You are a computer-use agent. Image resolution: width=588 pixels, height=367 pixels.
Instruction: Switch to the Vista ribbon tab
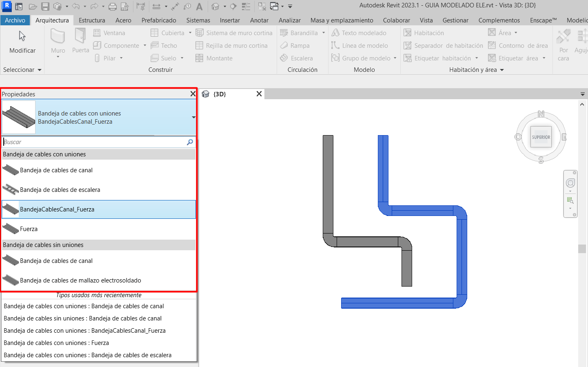pyautogui.click(x=426, y=20)
